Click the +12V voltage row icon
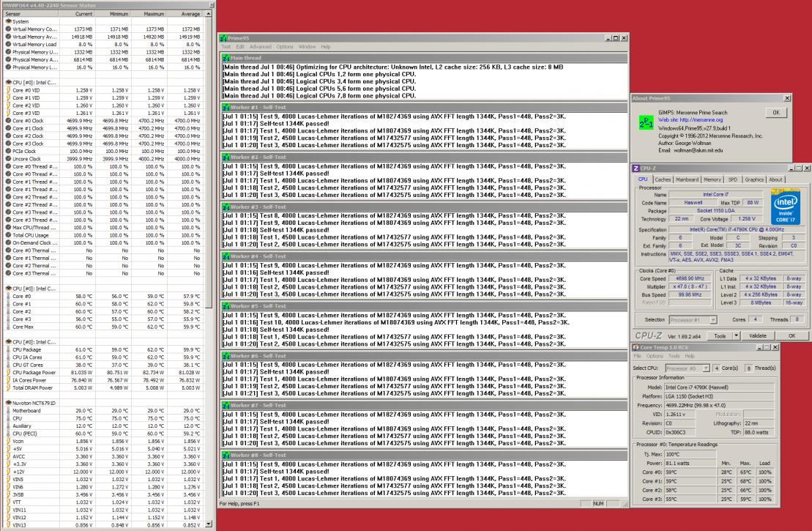 [8, 472]
